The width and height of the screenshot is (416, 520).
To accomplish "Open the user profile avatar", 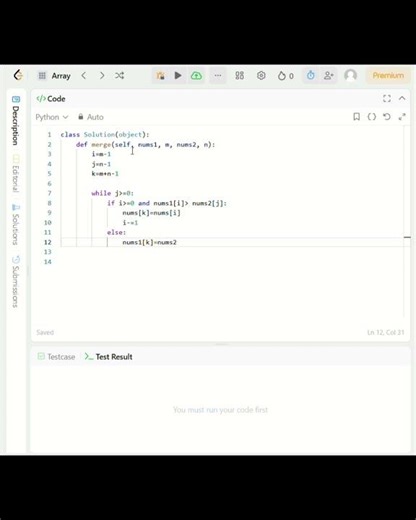I will tap(351, 75).
